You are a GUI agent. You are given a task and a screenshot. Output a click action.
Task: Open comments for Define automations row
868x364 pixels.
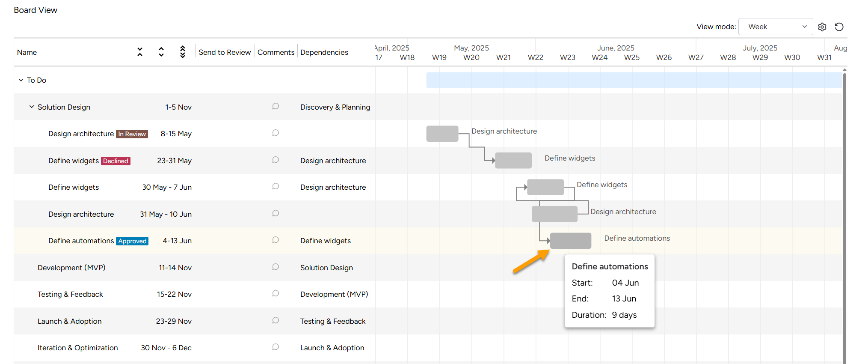click(276, 240)
